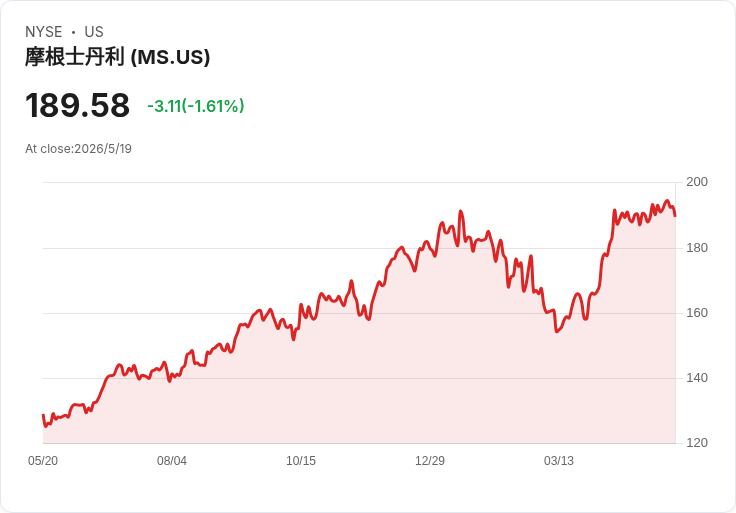Click the 180 price axis label
Screen dimensions: 736x513
[x=697, y=248]
